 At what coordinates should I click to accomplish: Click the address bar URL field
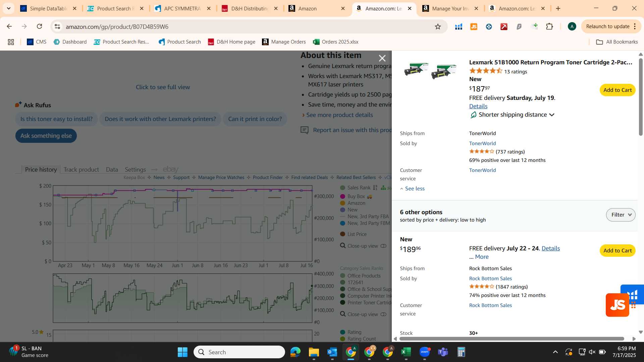point(248,26)
